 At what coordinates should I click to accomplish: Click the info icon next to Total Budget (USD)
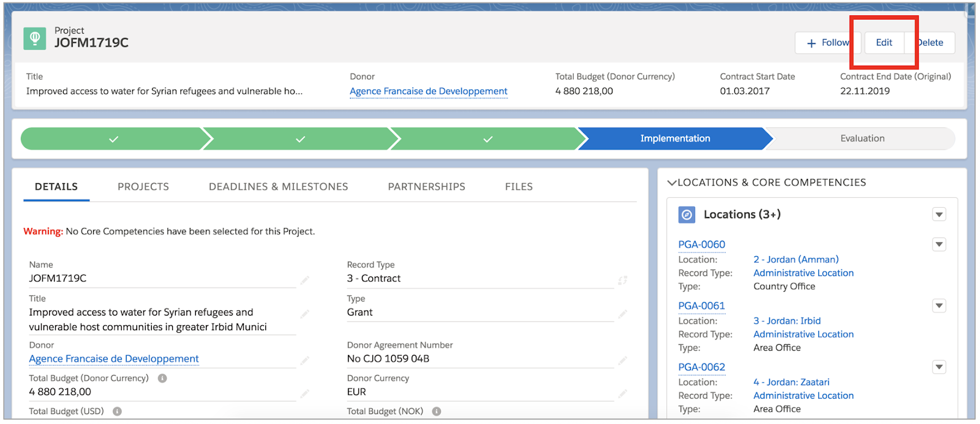(x=117, y=411)
